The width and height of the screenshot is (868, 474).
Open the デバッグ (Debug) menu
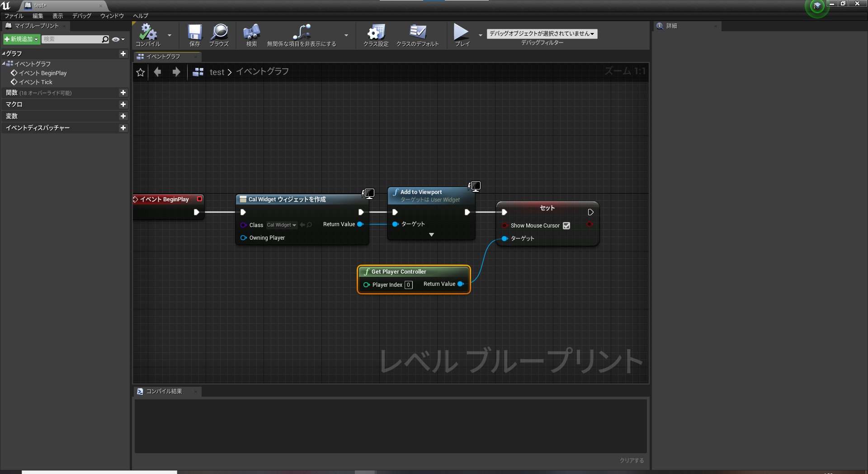coord(82,16)
